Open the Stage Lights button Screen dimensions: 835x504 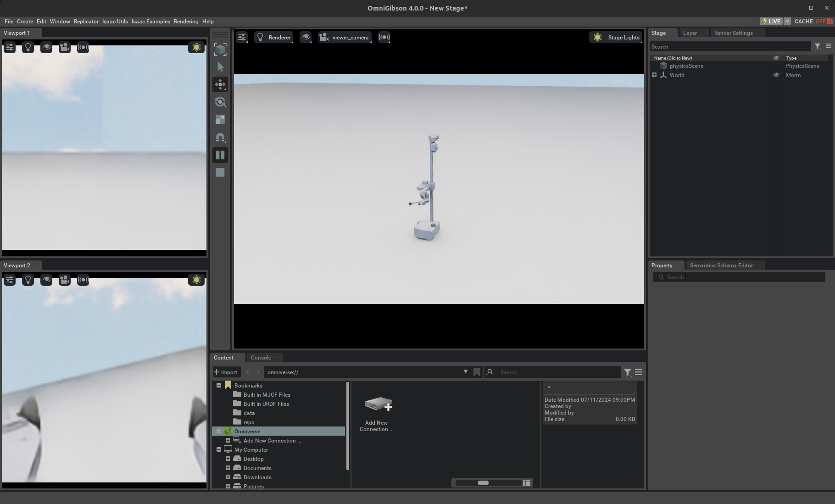click(617, 38)
